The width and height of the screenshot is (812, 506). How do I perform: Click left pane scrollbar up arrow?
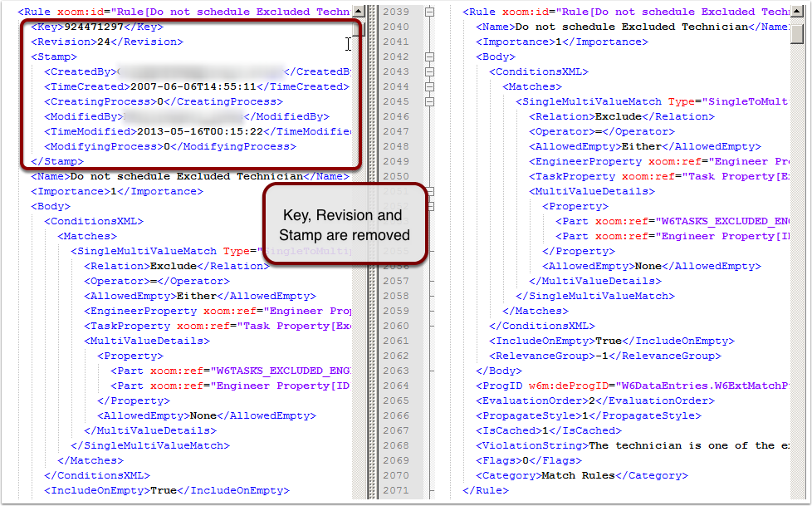click(358, 12)
